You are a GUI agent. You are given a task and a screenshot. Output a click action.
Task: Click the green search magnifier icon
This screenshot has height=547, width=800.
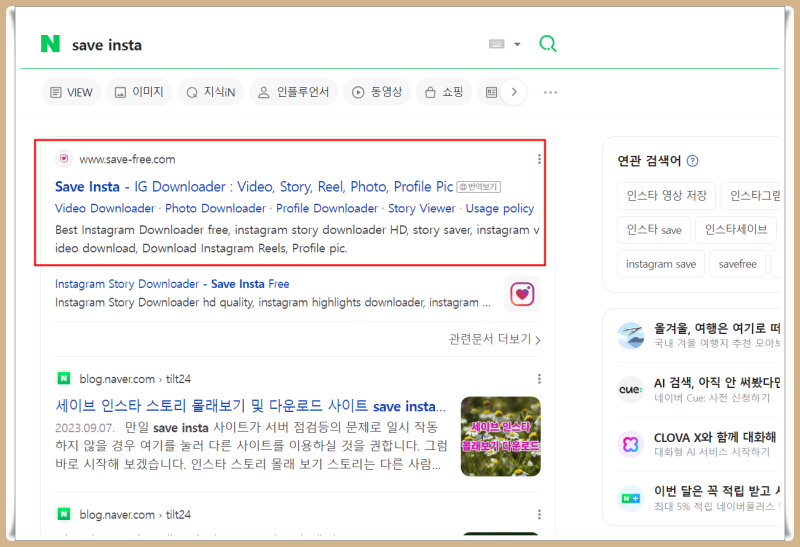coord(548,44)
